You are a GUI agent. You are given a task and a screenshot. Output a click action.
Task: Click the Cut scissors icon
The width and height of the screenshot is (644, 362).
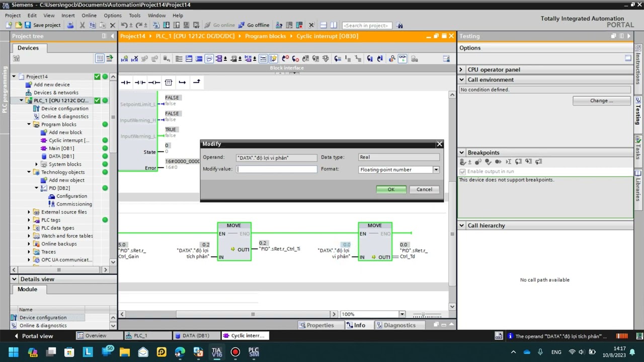[x=83, y=25]
